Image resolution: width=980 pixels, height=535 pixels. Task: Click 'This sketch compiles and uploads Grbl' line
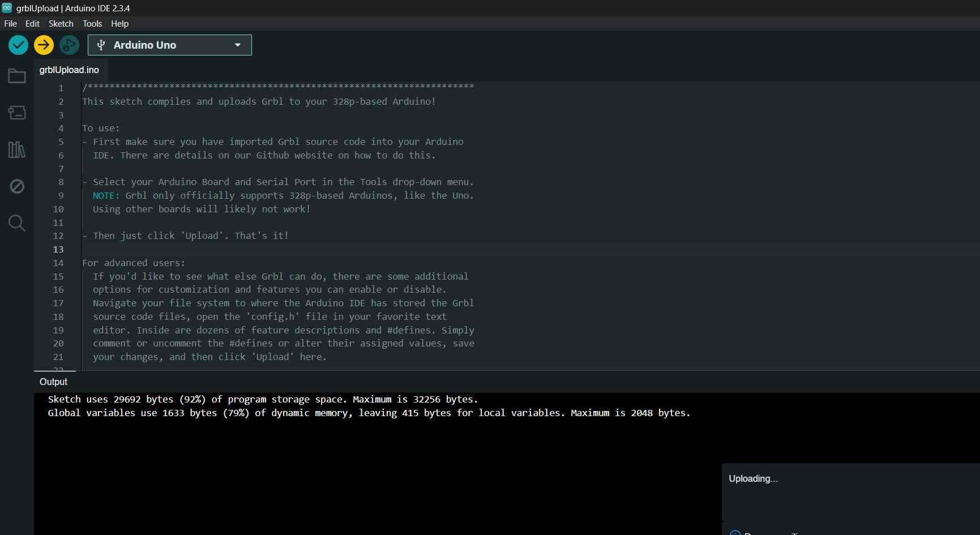pos(259,101)
